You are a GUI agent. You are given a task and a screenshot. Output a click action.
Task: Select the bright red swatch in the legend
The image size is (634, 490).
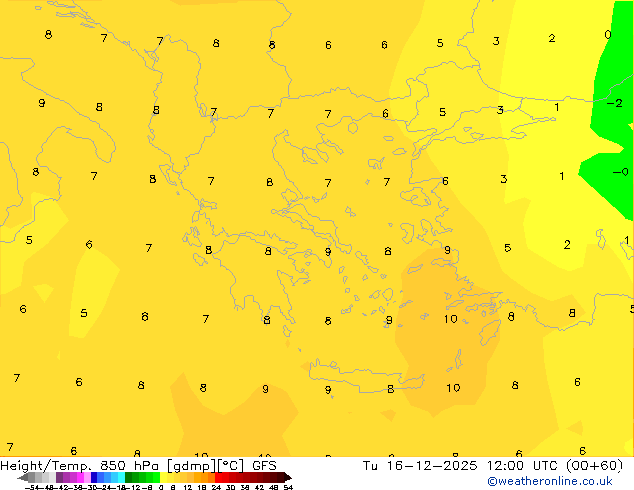click(x=218, y=477)
